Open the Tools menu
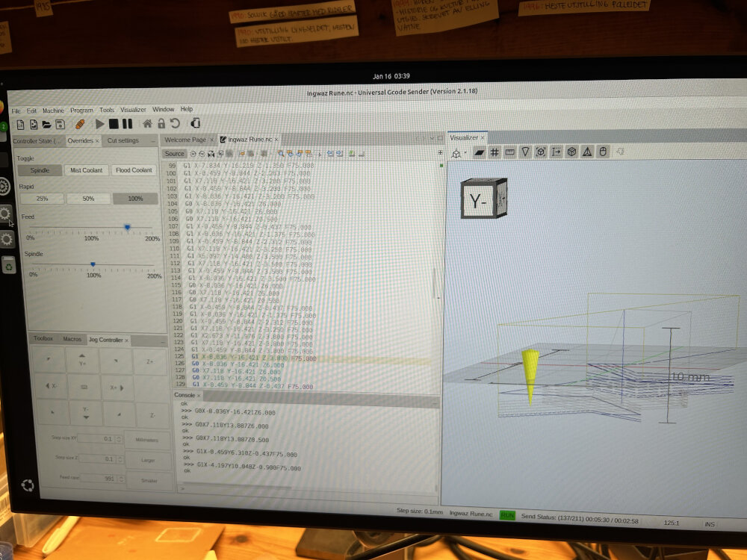This screenshot has height=560, width=747. coord(107,110)
